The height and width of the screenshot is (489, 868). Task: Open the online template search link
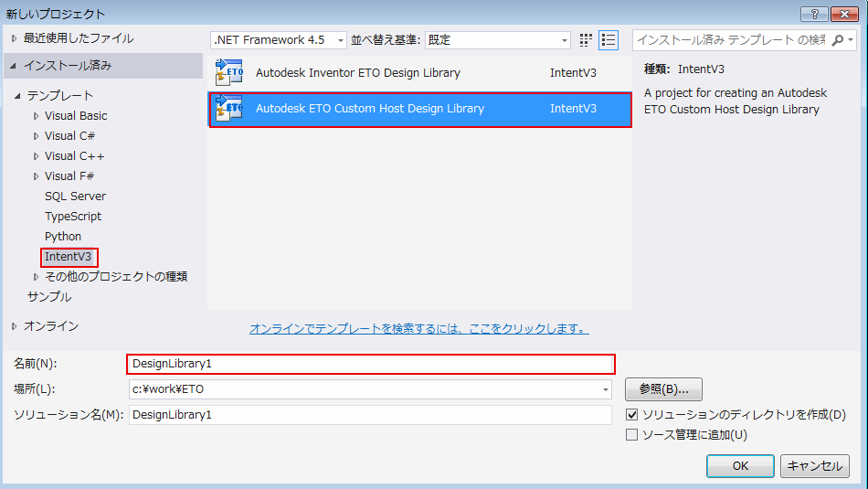419,328
